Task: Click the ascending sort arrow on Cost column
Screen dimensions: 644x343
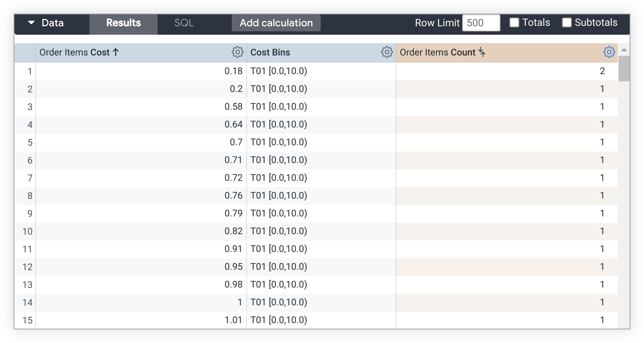Action: [116, 52]
